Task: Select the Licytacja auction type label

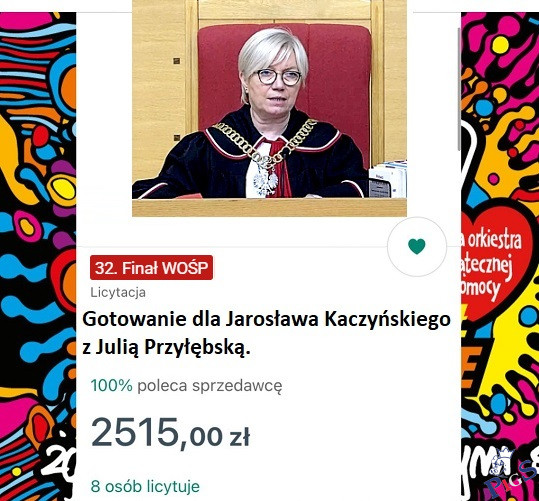Action: point(118,292)
